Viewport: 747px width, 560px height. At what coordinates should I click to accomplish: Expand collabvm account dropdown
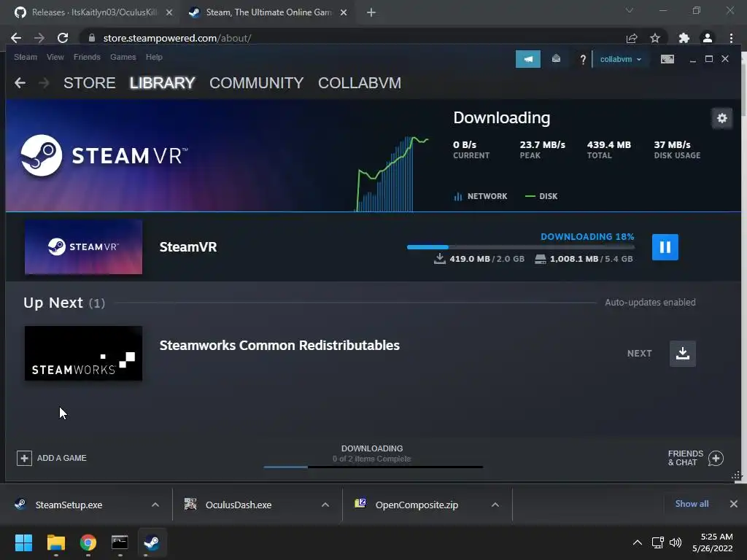point(620,59)
